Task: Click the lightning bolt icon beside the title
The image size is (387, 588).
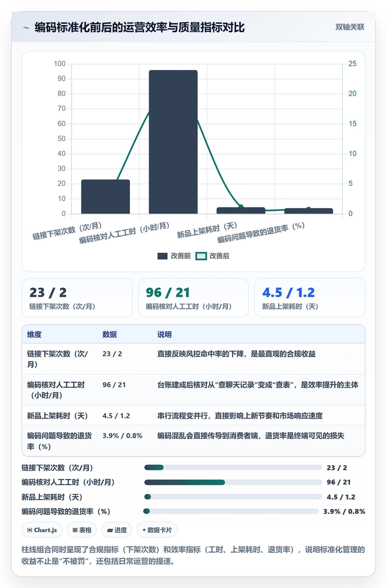Action: [26, 28]
